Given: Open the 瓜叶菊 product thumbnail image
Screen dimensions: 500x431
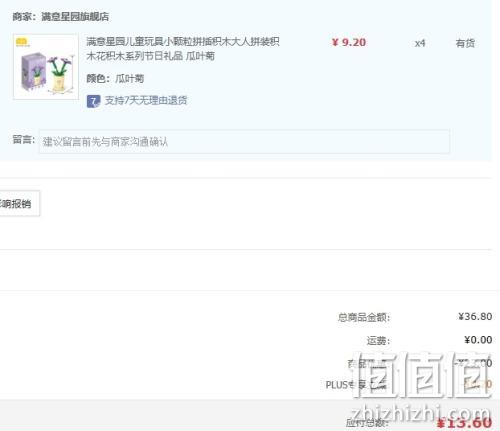Looking at the screenshot, I should pos(46,67).
